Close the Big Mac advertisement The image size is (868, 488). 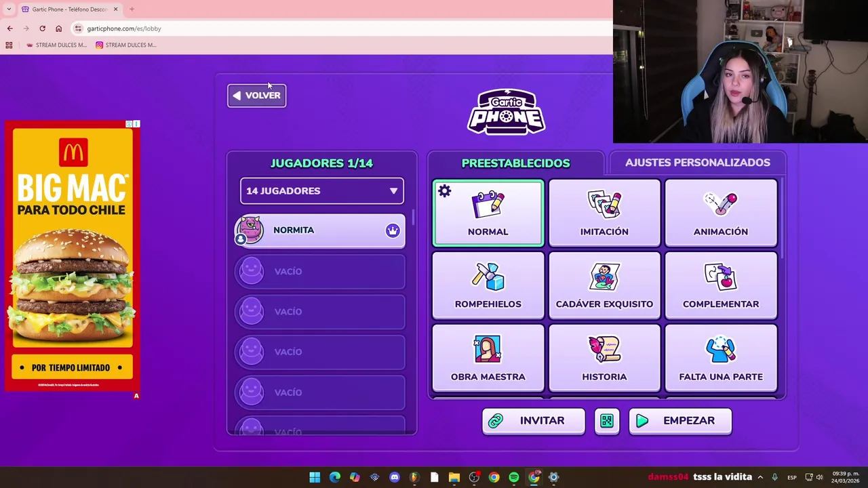pos(136,124)
